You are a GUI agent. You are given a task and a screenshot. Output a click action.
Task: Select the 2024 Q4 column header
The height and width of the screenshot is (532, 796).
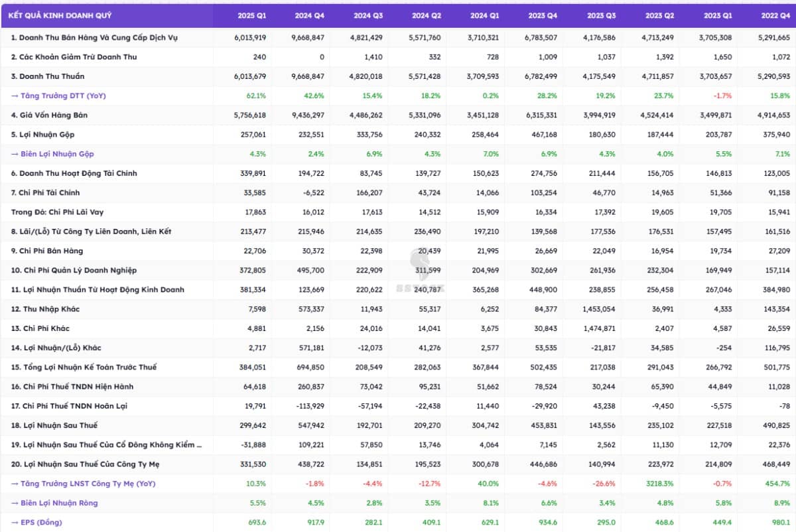pos(308,15)
